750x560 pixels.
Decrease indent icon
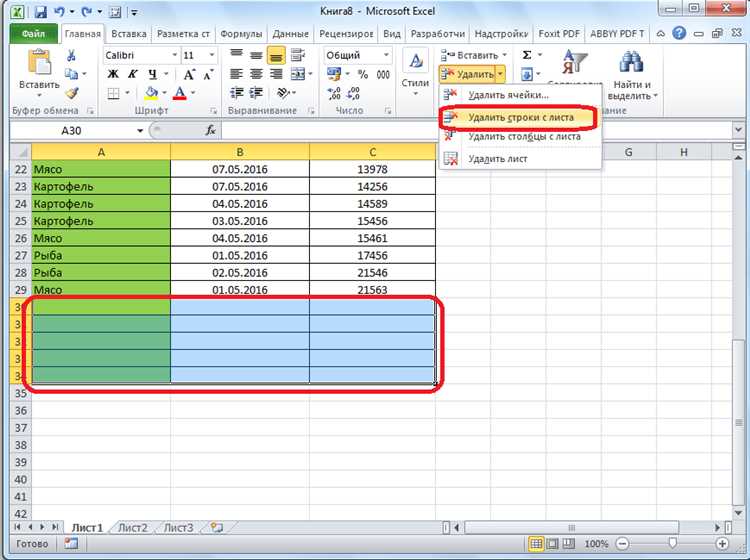coord(236,93)
